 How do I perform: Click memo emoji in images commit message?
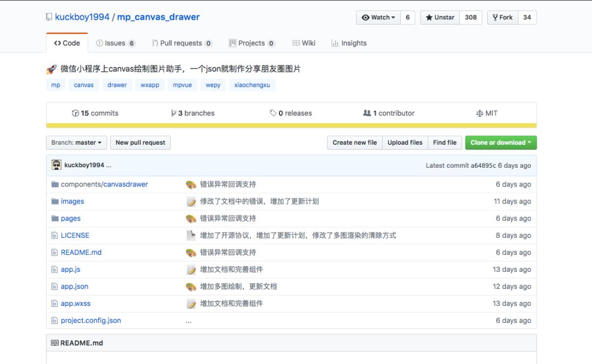tap(191, 202)
